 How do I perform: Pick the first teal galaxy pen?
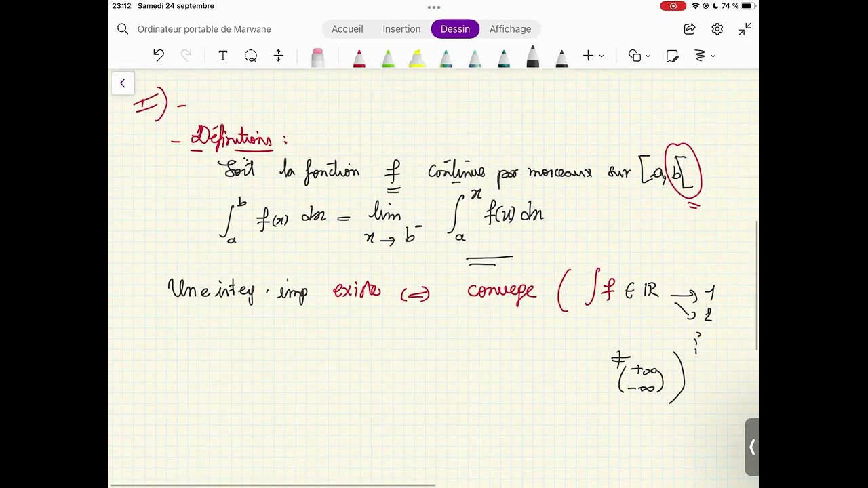(446, 58)
